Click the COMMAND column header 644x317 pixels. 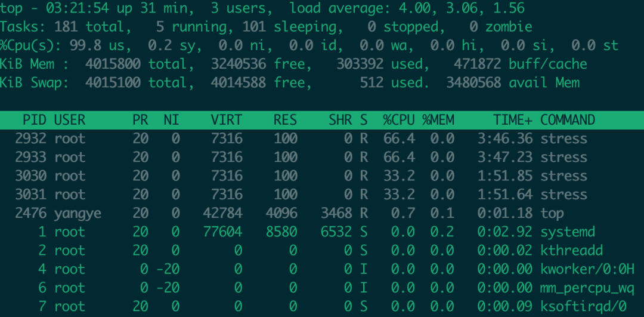click(568, 120)
